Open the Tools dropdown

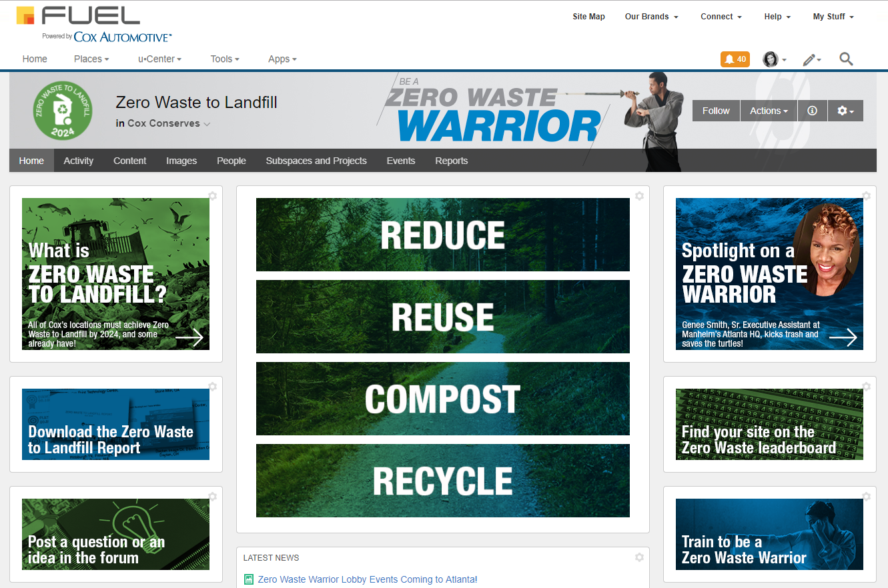point(225,59)
